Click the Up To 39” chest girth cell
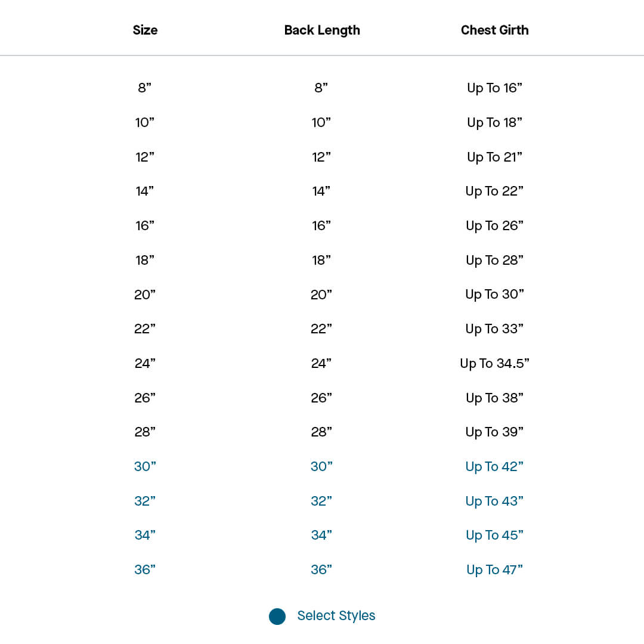Viewport: 644px width, 644px height. coord(494,432)
